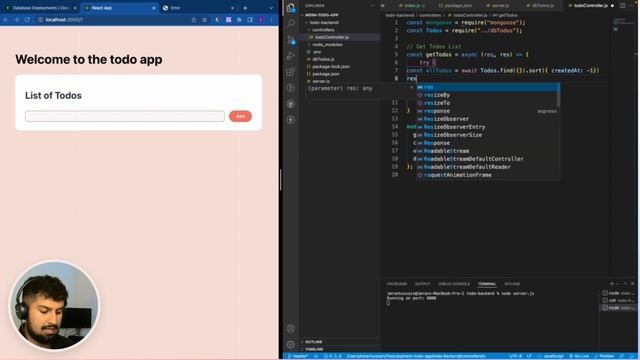Select the zsh terminal instance
The image size is (640, 360).
coord(618,300)
